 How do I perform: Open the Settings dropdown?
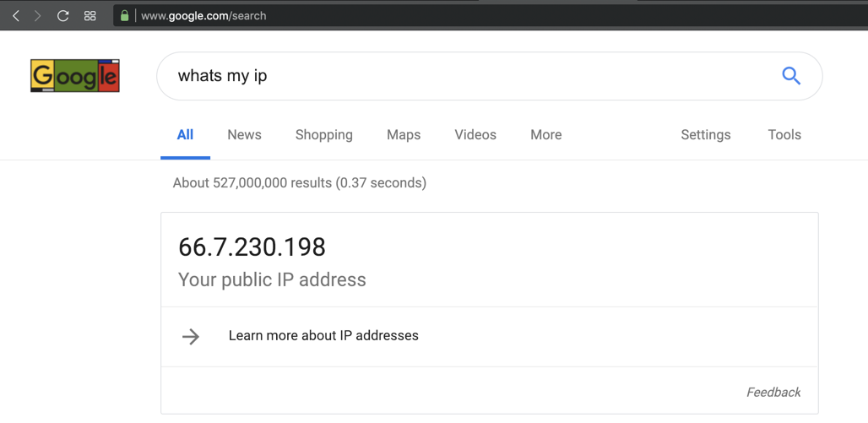706,135
